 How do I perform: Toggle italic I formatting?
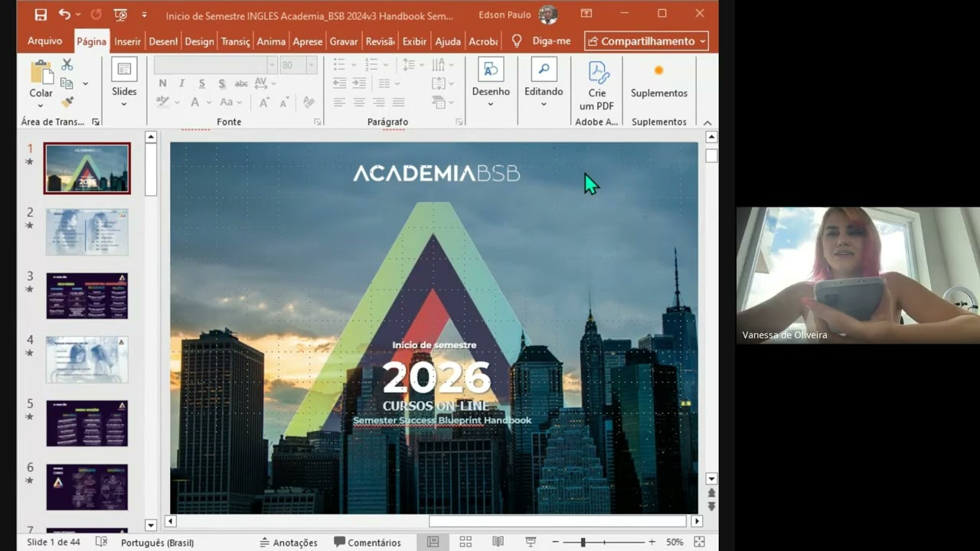click(x=181, y=83)
